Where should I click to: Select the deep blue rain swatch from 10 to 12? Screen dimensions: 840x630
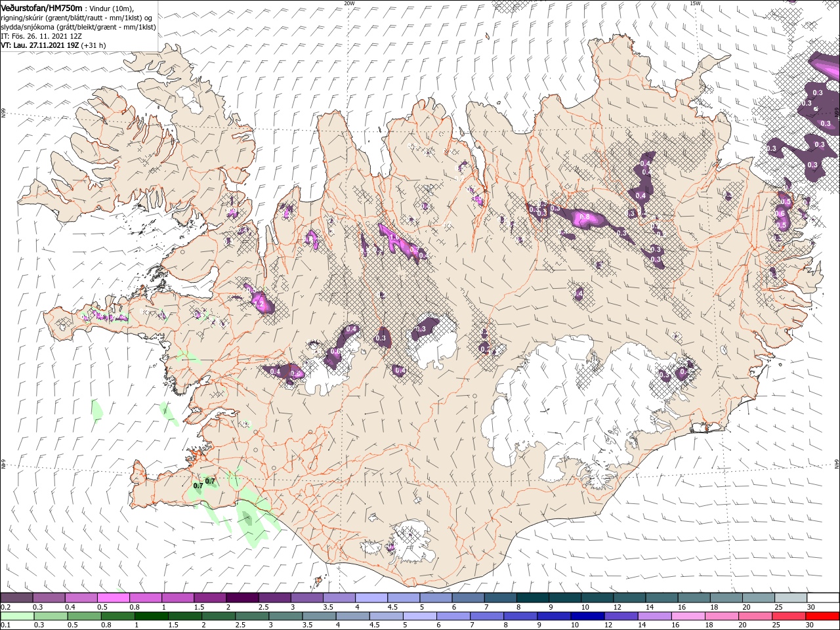pyautogui.click(x=588, y=616)
